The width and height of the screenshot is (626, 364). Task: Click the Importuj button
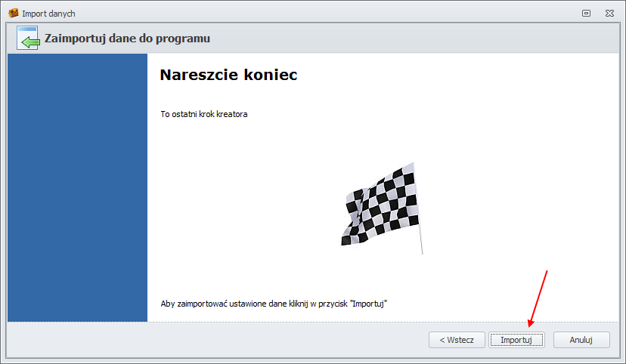coord(516,340)
